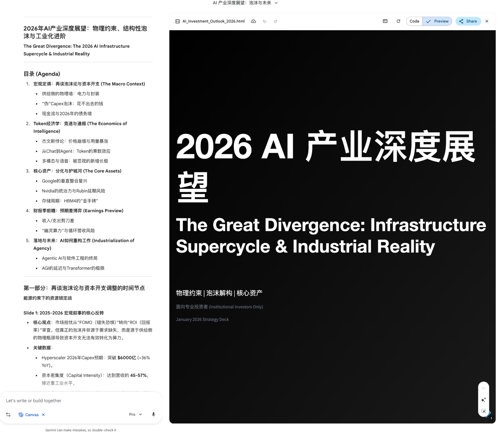Click the redo arrow in canvas toolbar

pyautogui.click(x=275, y=21)
